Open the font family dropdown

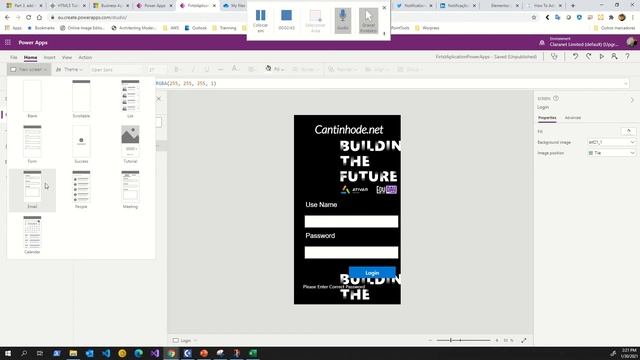(116, 70)
